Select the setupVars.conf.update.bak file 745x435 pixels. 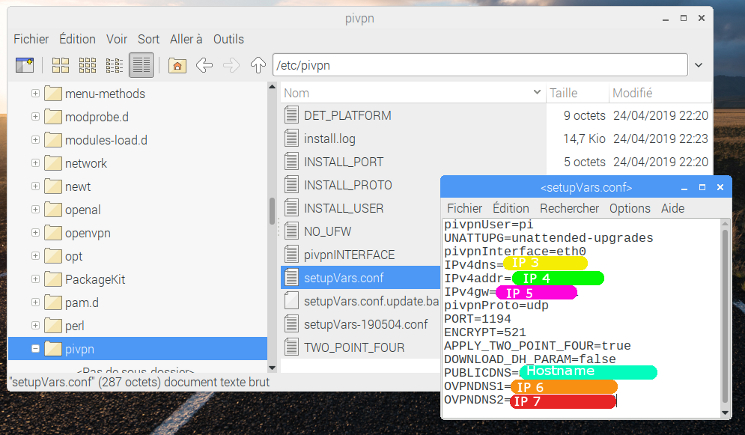click(x=371, y=302)
